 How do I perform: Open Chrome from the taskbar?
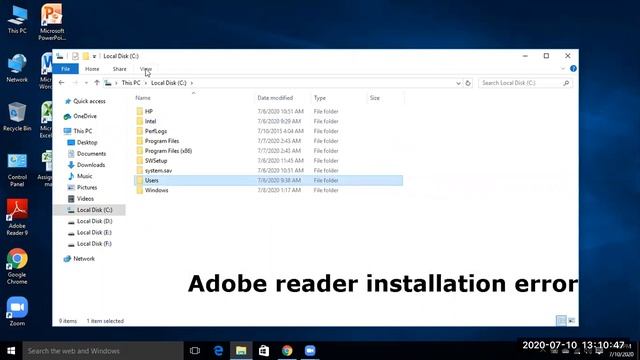pos(287,351)
